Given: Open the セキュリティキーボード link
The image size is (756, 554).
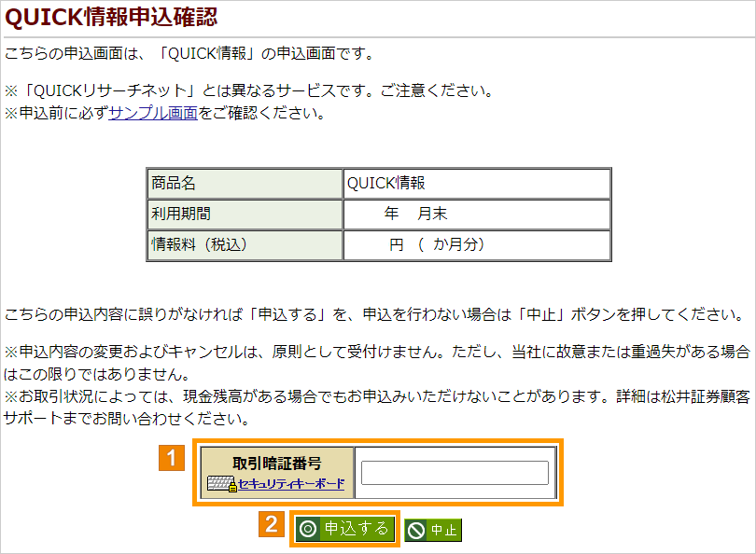Looking at the screenshot, I should 291,484.
